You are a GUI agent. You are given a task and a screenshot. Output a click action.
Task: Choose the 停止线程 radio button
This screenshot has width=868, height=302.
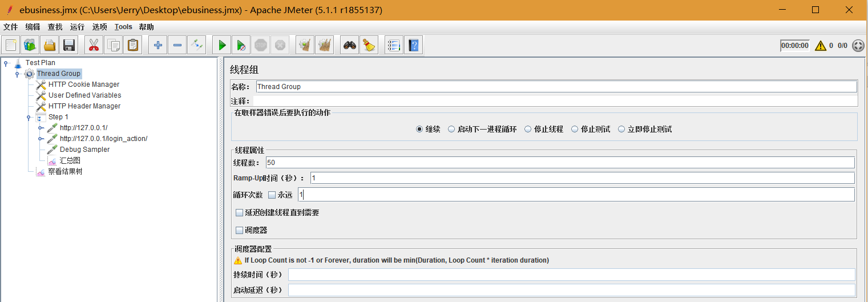tap(528, 130)
